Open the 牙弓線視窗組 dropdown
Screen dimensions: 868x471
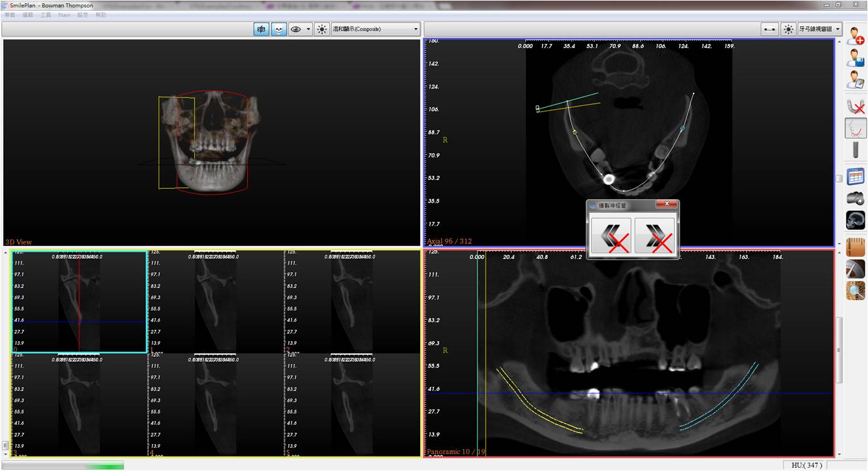coord(820,29)
